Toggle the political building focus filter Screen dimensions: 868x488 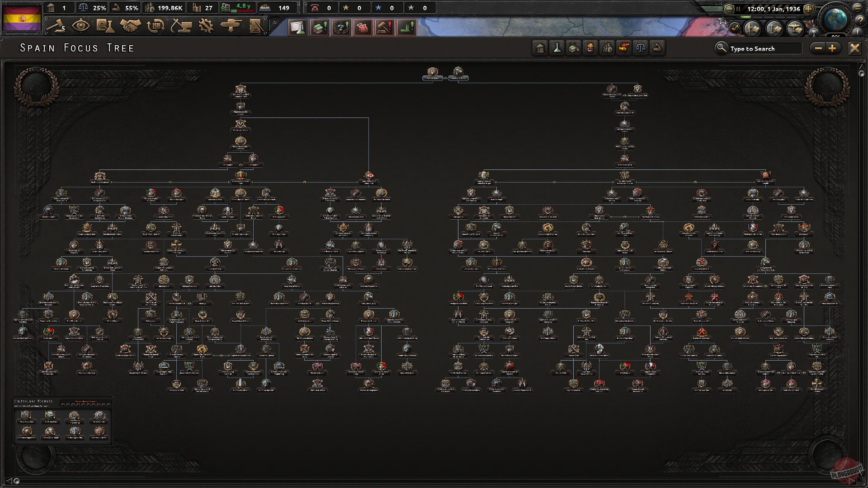coord(540,48)
